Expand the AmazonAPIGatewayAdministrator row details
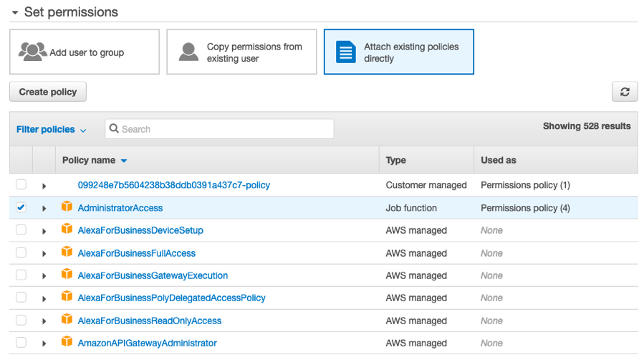644x360 pixels. [44, 344]
